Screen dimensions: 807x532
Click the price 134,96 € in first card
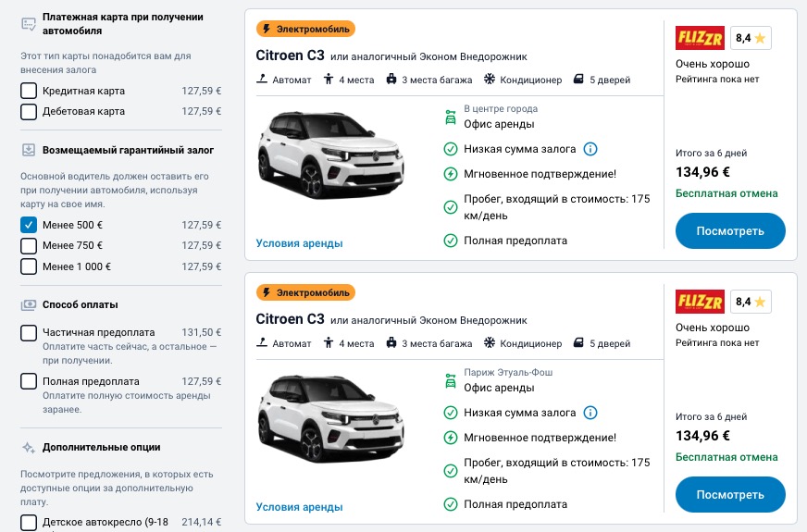click(x=702, y=172)
